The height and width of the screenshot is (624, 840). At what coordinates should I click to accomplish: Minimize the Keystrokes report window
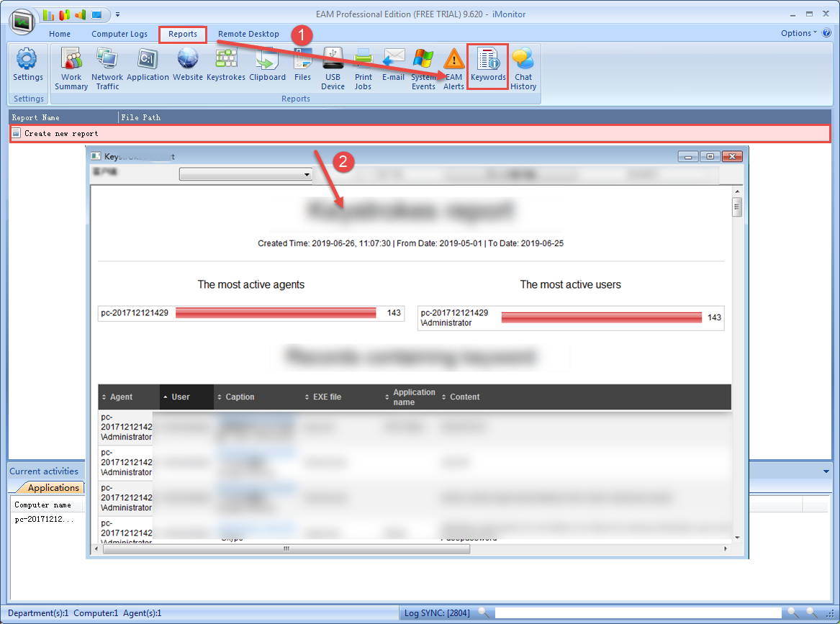[x=688, y=156]
